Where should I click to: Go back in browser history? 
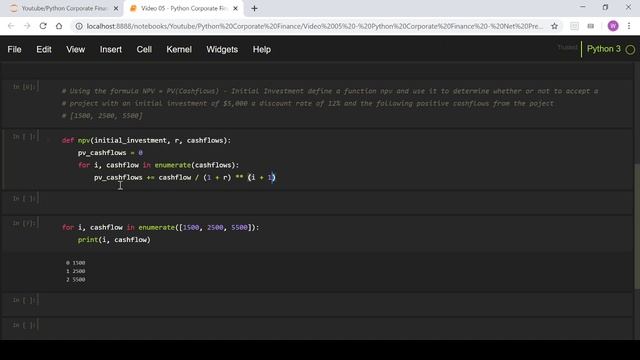[x=11, y=26]
